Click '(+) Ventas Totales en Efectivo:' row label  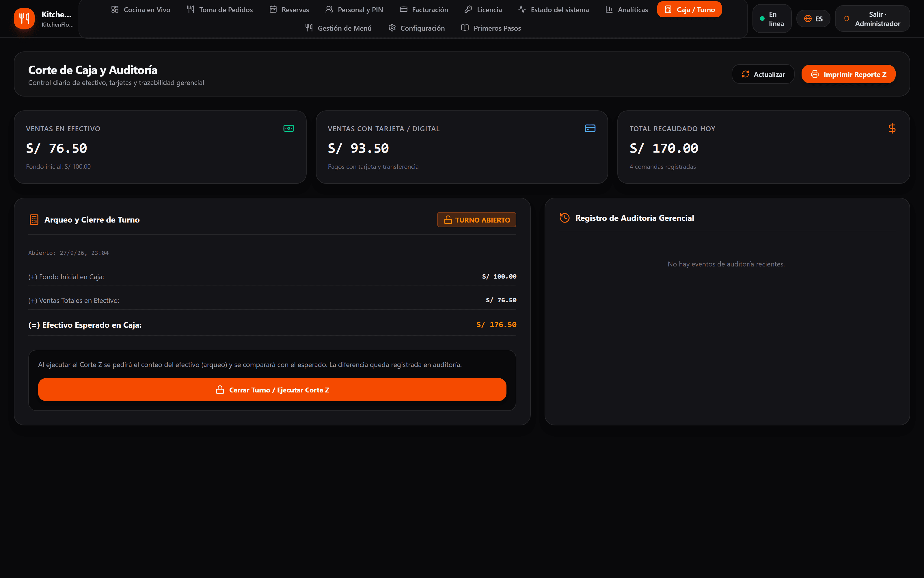click(x=74, y=301)
